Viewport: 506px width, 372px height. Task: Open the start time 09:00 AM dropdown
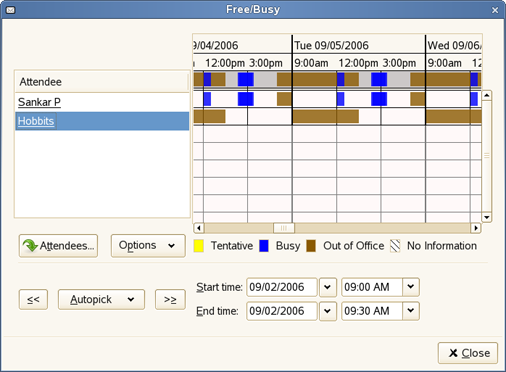click(x=411, y=287)
